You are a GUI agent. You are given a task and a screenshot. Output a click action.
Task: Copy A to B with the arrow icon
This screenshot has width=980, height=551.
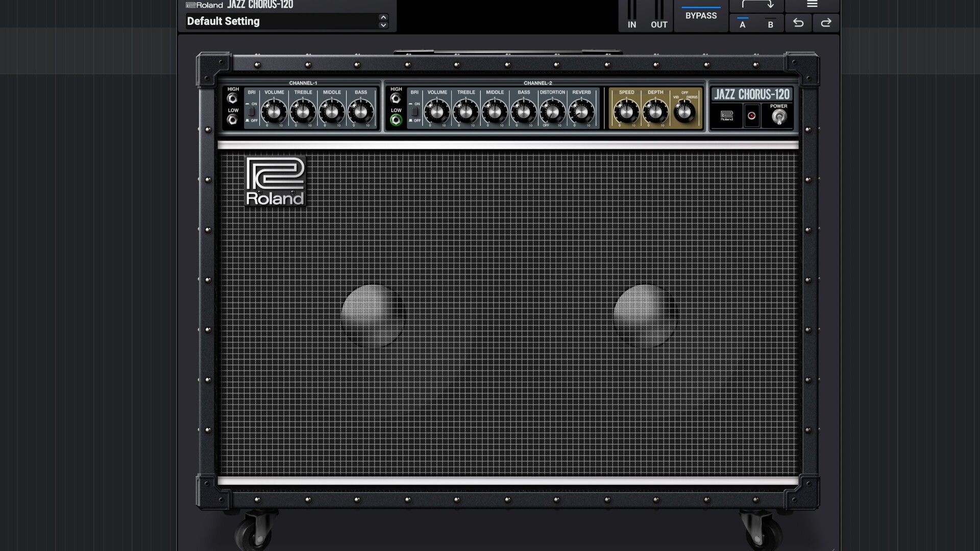(757, 5)
